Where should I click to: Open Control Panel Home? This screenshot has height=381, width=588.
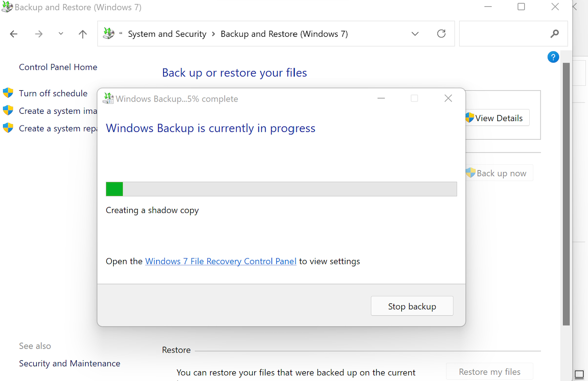pos(58,67)
